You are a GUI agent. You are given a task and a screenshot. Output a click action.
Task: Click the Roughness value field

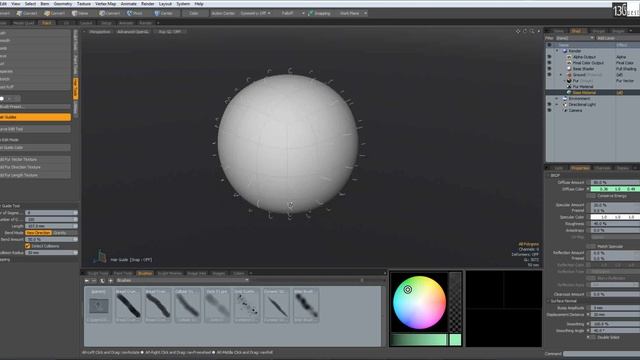[615, 224]
